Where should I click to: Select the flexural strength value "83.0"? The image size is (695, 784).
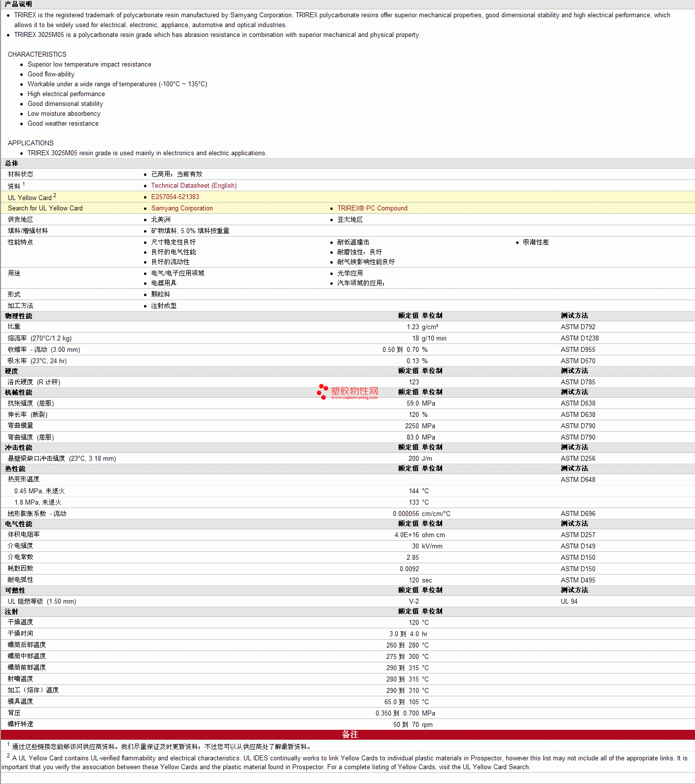tap(413, 438)
